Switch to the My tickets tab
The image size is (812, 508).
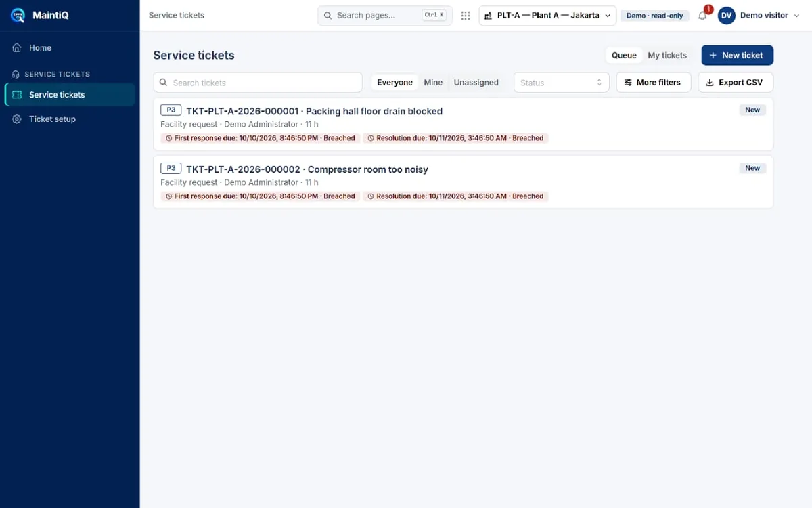tap(667, 56)
